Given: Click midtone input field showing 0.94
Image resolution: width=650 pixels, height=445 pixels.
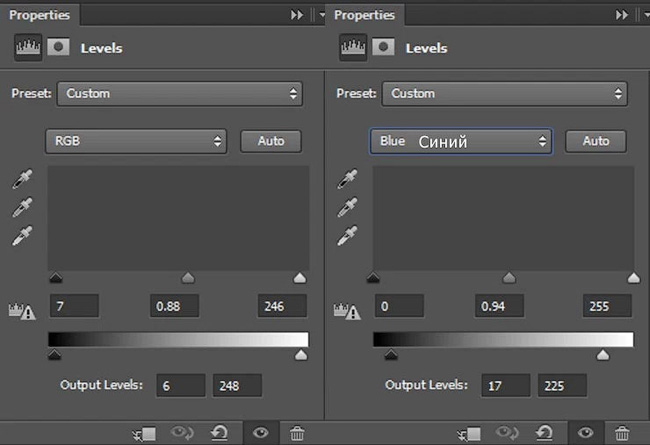Looking at the screenshot, I should click(500, 306).
